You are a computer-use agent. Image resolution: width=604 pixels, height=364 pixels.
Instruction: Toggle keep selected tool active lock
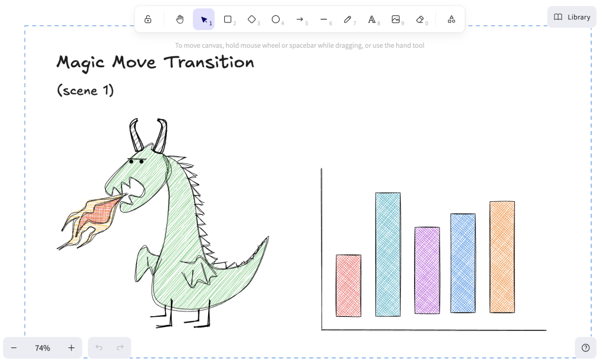(x=148, y=19)
